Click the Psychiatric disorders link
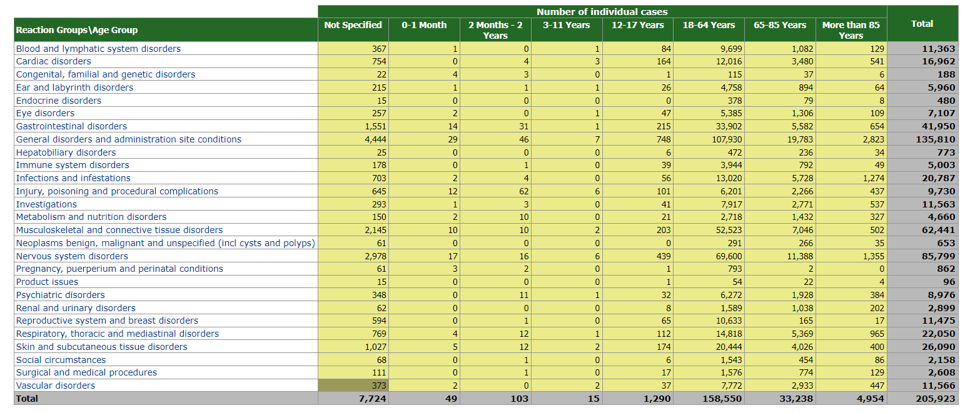This screenshot has height=413, width=980. (x=61, y=295)
